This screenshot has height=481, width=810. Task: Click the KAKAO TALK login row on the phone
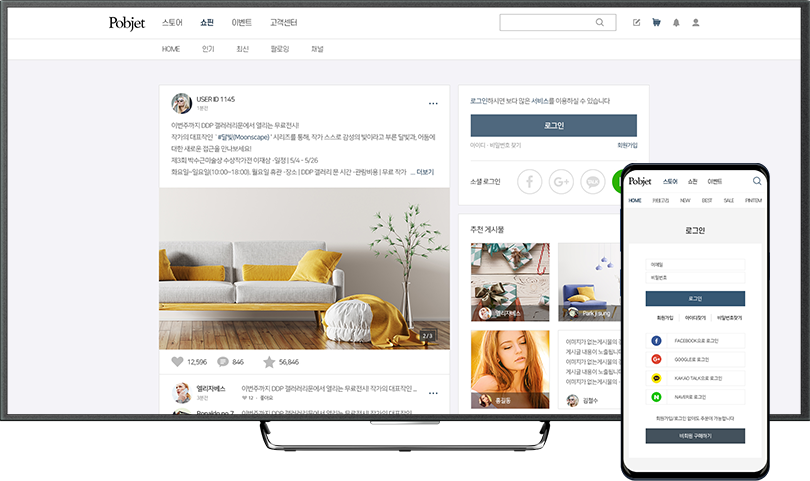pyautogui.click(x=695, y=378)
